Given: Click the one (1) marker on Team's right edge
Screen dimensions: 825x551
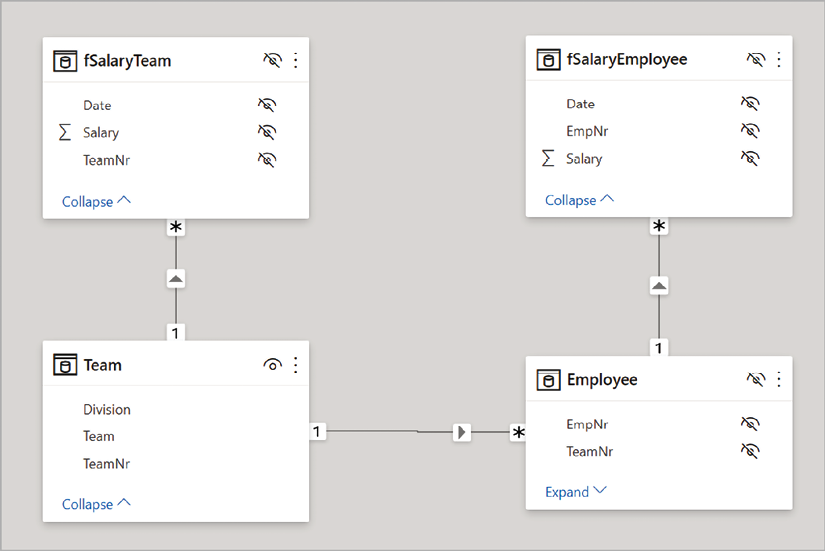Looking at the screenshot, I should click(x=317, y=432).
